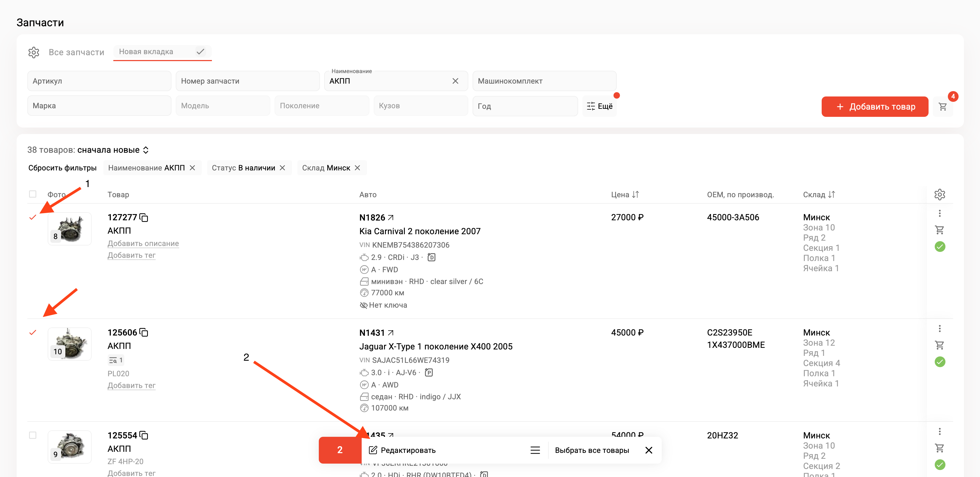Click the Добавить товар button

[x=875, y=107]
